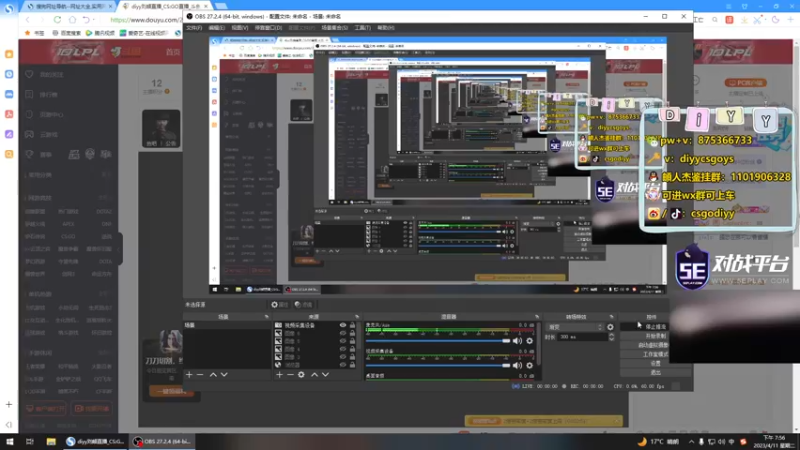Remove selected source with minus icon

(x=290, y=374)
